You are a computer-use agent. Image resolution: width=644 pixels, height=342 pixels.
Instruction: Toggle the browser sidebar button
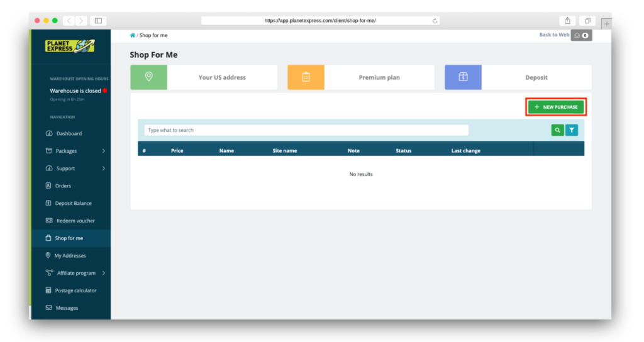[x=98, y=21]
